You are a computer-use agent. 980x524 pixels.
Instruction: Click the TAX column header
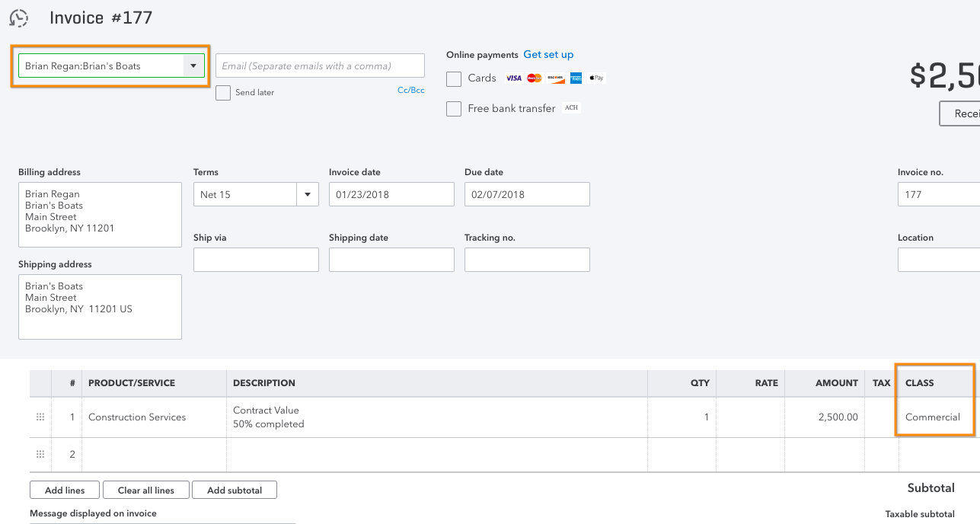[882, 383]
